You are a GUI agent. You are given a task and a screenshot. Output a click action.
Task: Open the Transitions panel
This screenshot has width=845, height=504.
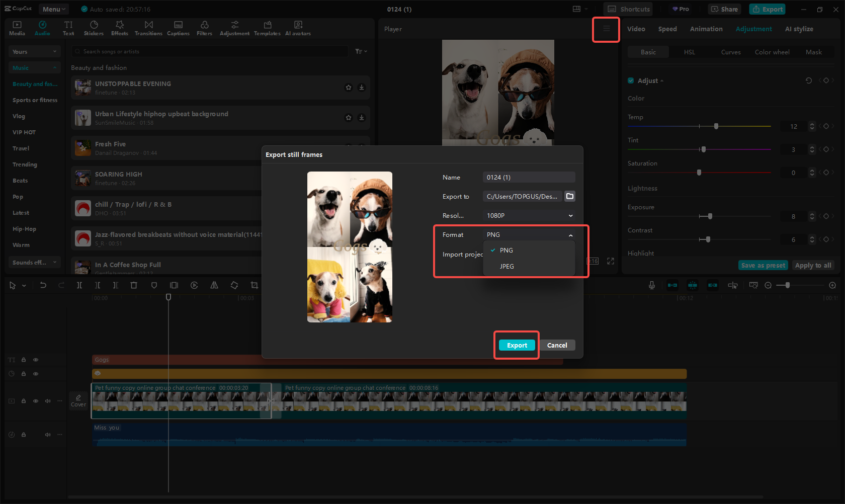point(148,28)
